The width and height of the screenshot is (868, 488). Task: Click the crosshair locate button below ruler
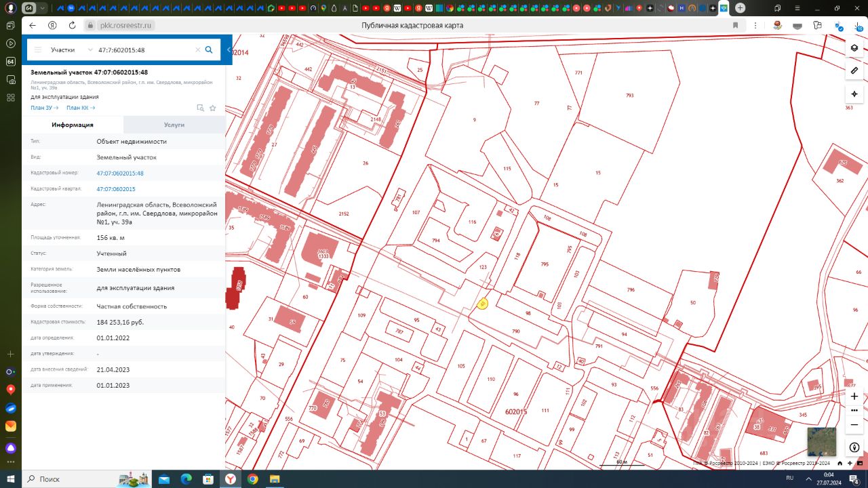point(854,94)
